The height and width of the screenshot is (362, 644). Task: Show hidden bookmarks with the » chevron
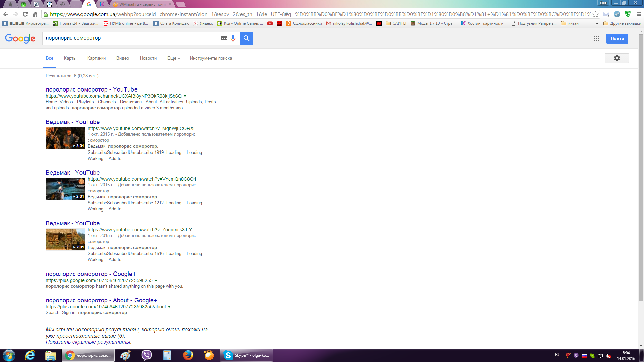coord(596,23)
